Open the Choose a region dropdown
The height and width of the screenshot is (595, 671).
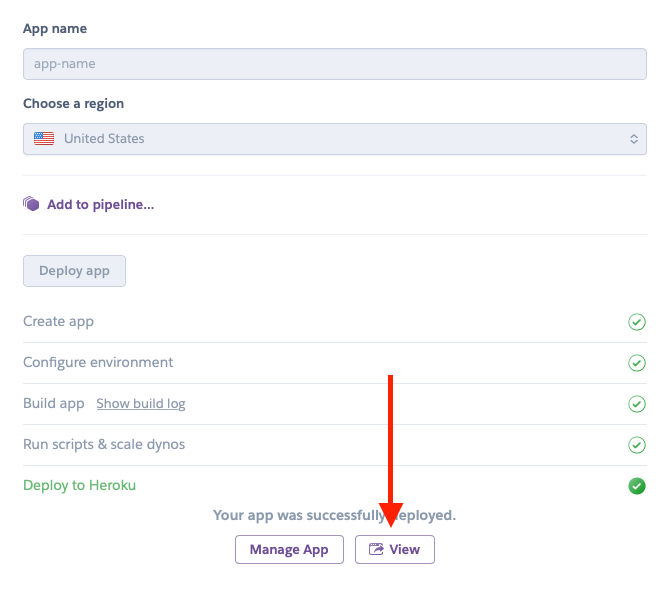335,139
